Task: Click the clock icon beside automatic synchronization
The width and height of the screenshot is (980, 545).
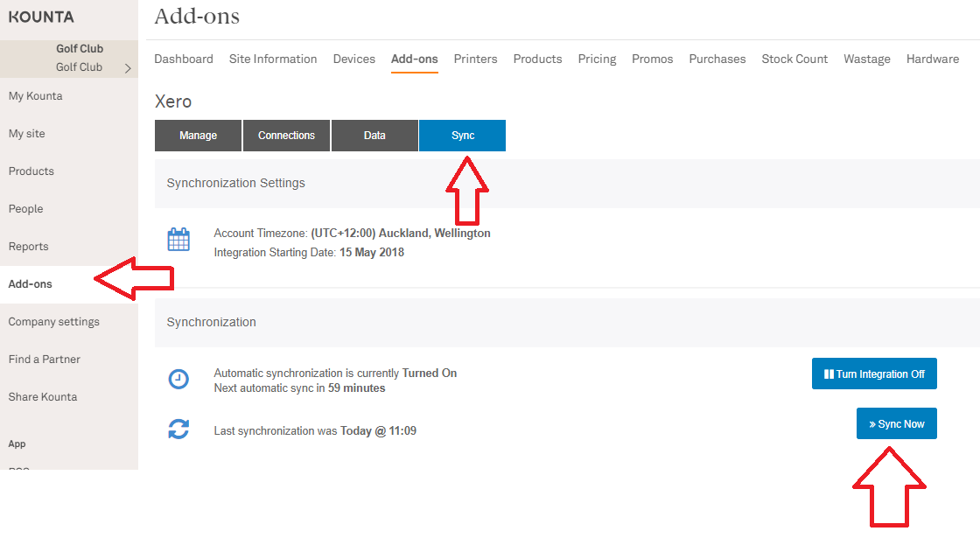Action: coord(178,379)
